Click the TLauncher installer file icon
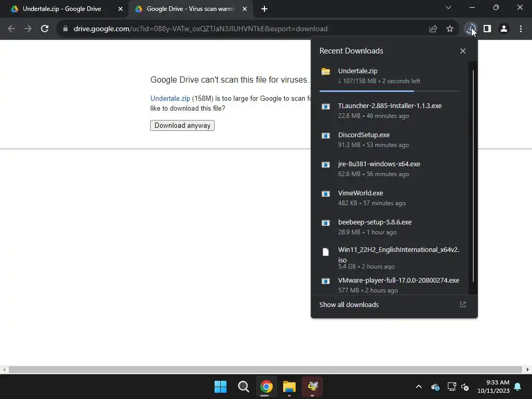 coord(326,107)
